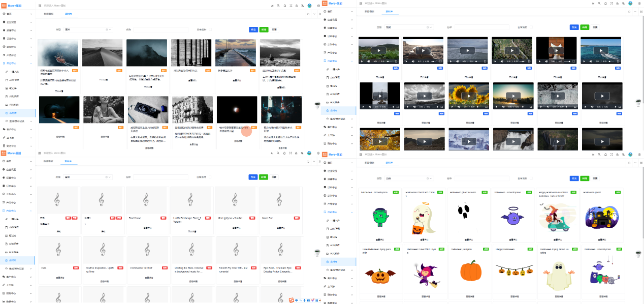Click the green add button in animation panel
644x304 pixels.
click(x=585, y=178)
